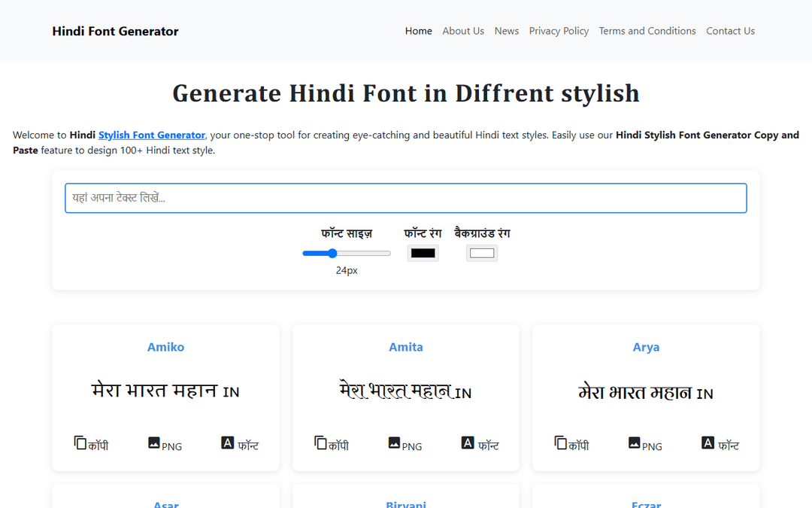The height and width of the screenshot is (508, 812).
Task: Click the copy icon in Arya card
Action: [x=561, y=443]
